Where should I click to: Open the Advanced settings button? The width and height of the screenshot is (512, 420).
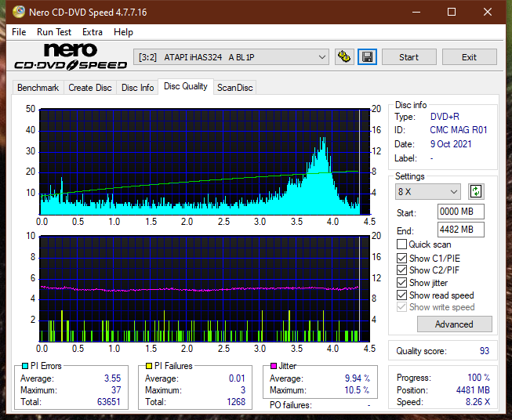454,324
